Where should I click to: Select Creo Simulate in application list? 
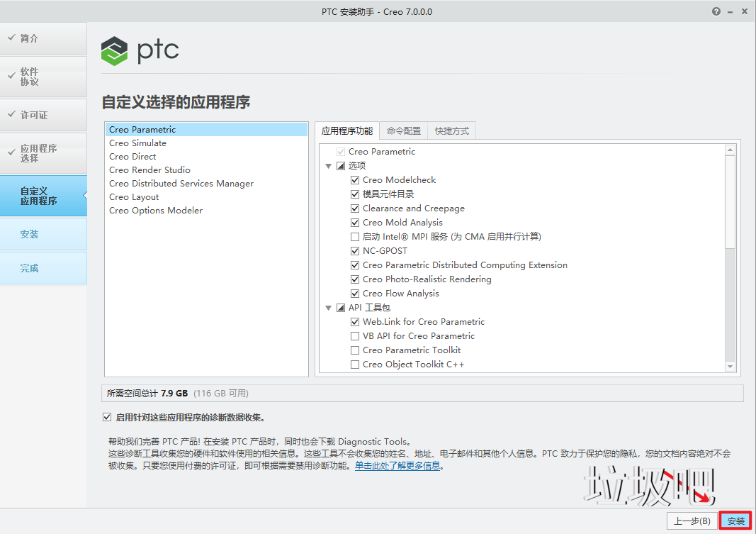point(138,143)
